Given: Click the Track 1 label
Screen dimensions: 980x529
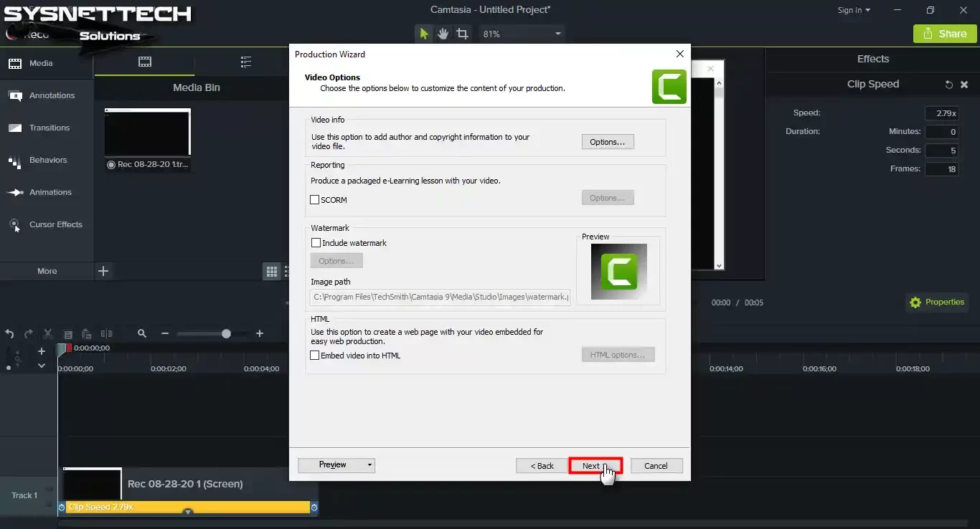Looking at the screenshot, I should coord(24,495).
